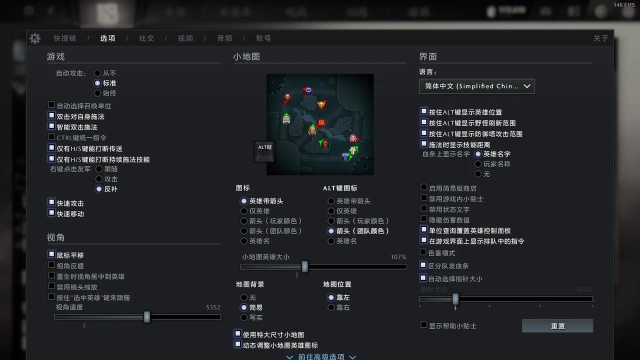Click the 指针大小 slider handle
640x360 pixels.
[x=456, y=299]
